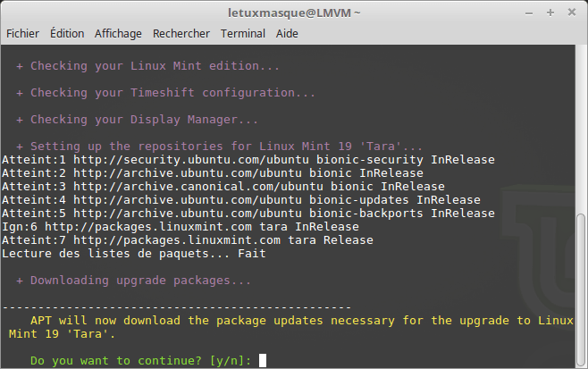Click the letuxmasque@LMVM title bar
The height and width of the screenshot is (369, 588).
pos(293,12)
